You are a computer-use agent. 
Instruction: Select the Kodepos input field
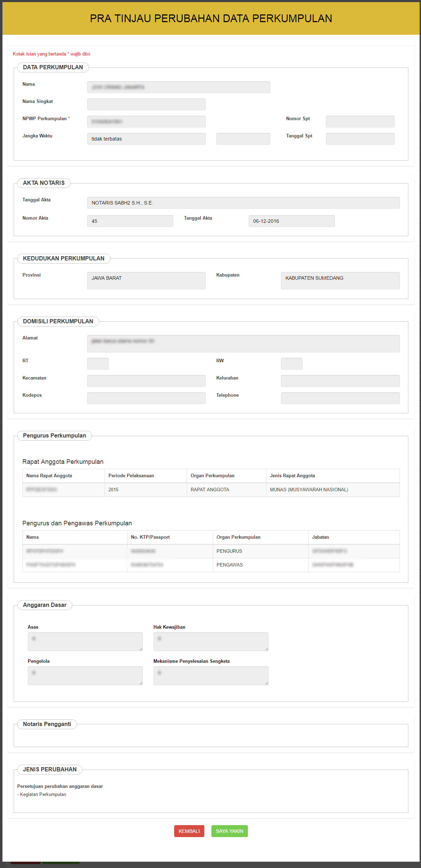(146, 398)
